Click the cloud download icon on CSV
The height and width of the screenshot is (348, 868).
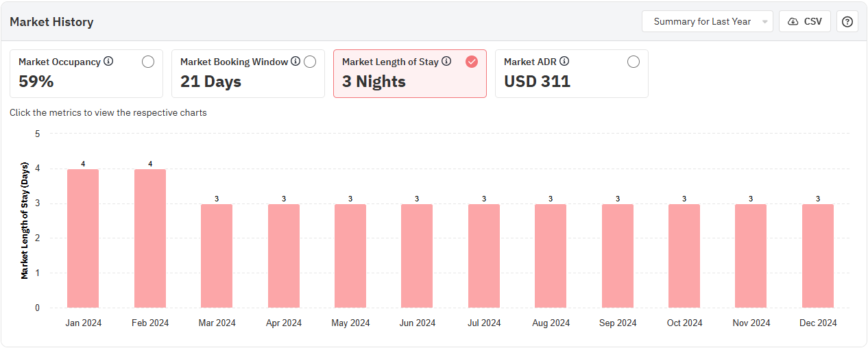click(x=793, y=21)
